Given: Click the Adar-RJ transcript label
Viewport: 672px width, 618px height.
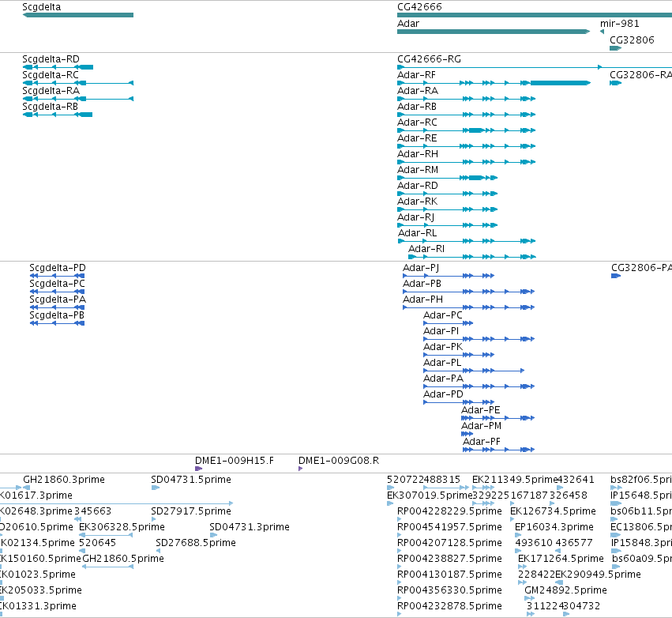Looking at the screenshot, I should [415, 218].
